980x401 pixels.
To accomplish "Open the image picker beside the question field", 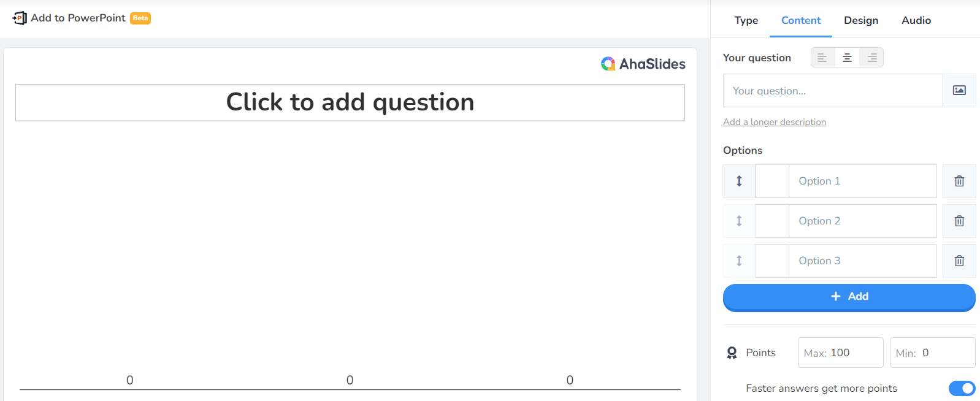I will pos(959,90).
